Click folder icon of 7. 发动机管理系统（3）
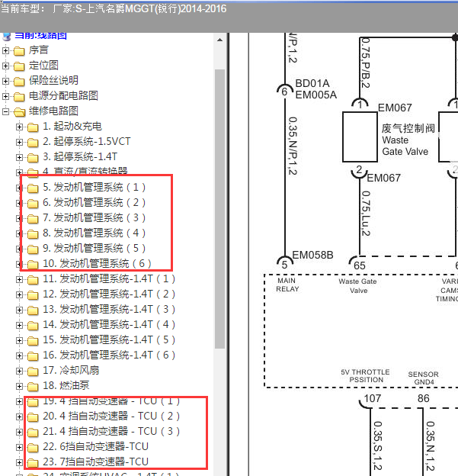Viewport: 458px width, 476px height. pyautogui.click(x=33, y=219)
